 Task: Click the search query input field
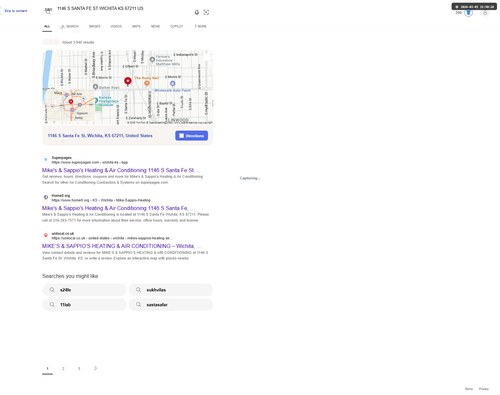pos(123,9)
